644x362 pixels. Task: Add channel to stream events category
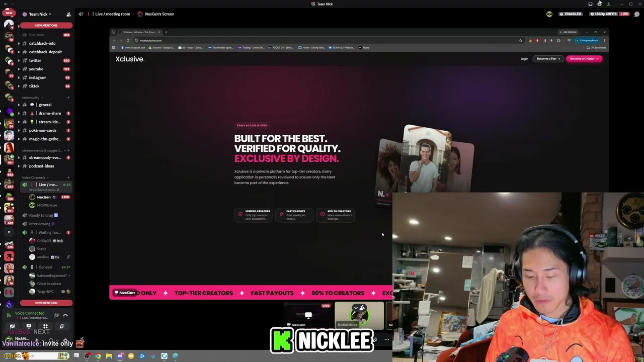click(x=68, y=150)
